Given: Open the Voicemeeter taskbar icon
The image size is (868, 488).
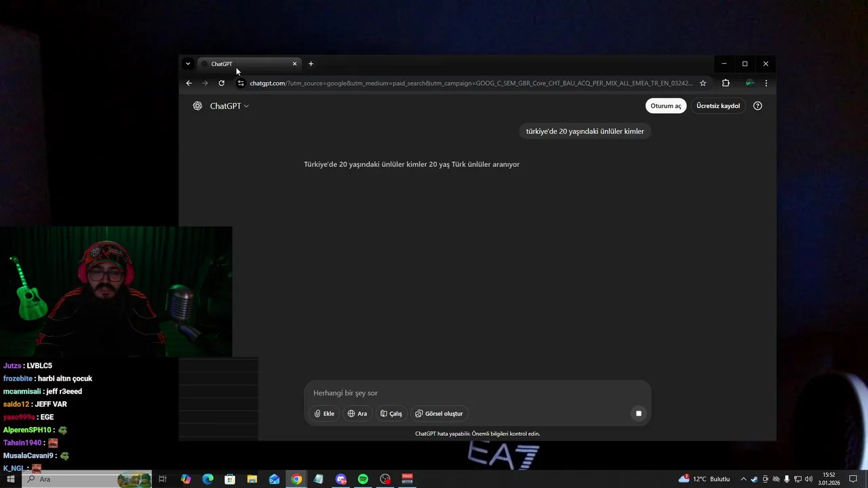Looking at the screenshot, I should click(408, 479).
